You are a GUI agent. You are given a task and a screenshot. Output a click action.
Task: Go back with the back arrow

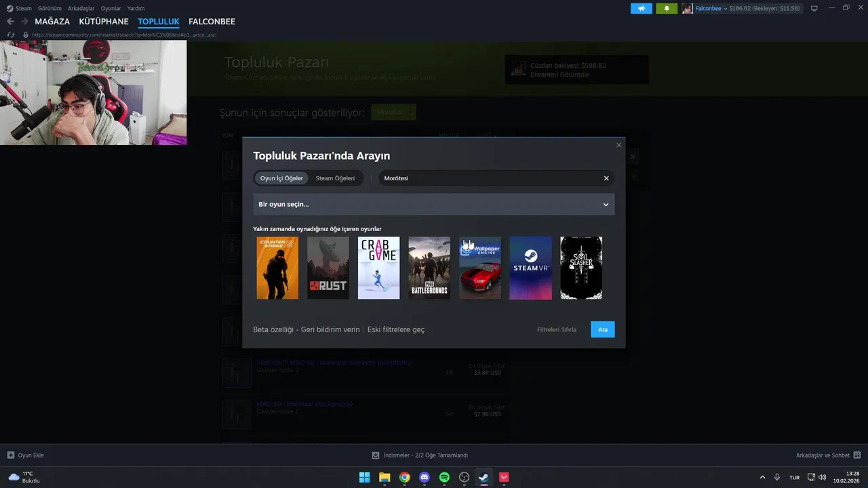[10, 22]
